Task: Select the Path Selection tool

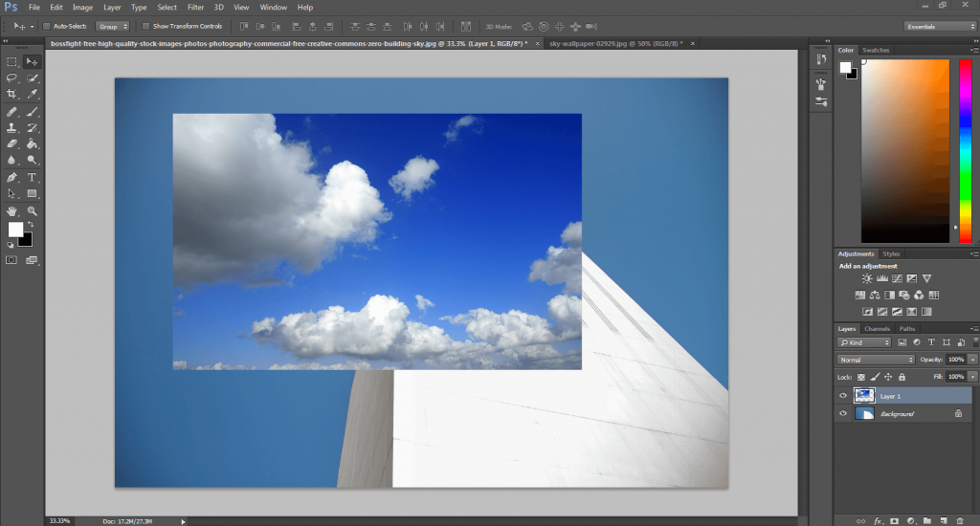Action: [11, 193]
